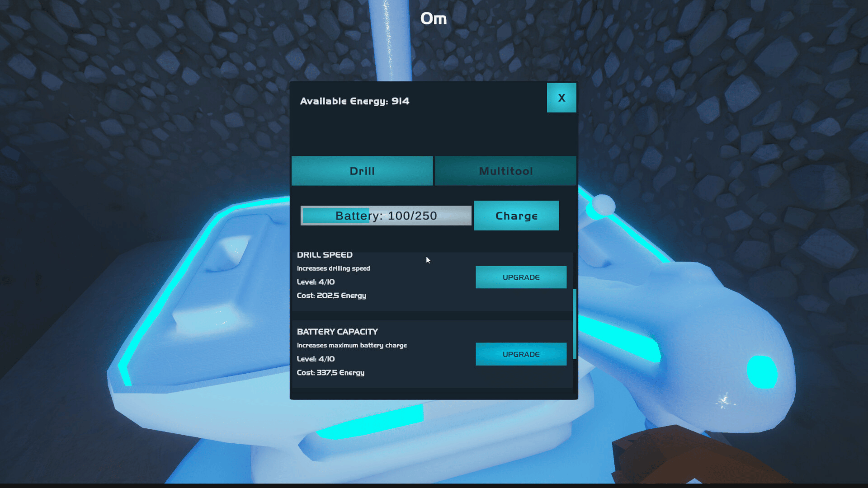Switch to the Drill tab
The image size is (868, 488).
point(362,171)
